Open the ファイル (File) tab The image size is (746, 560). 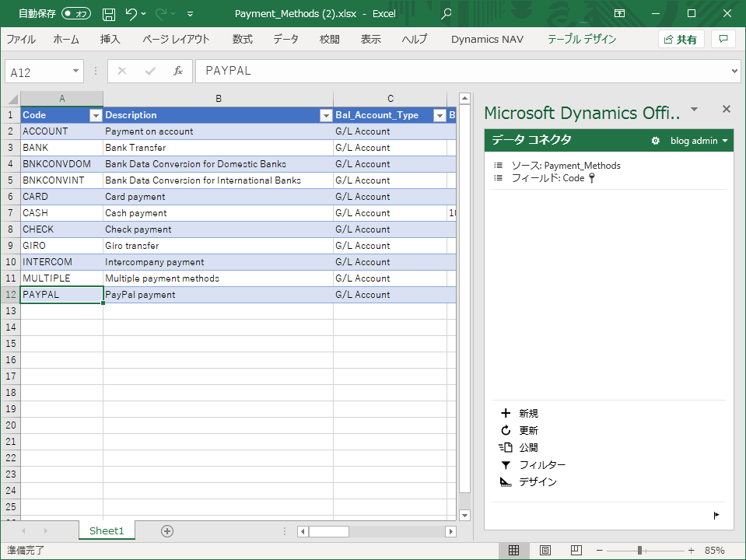click(21, 39)
